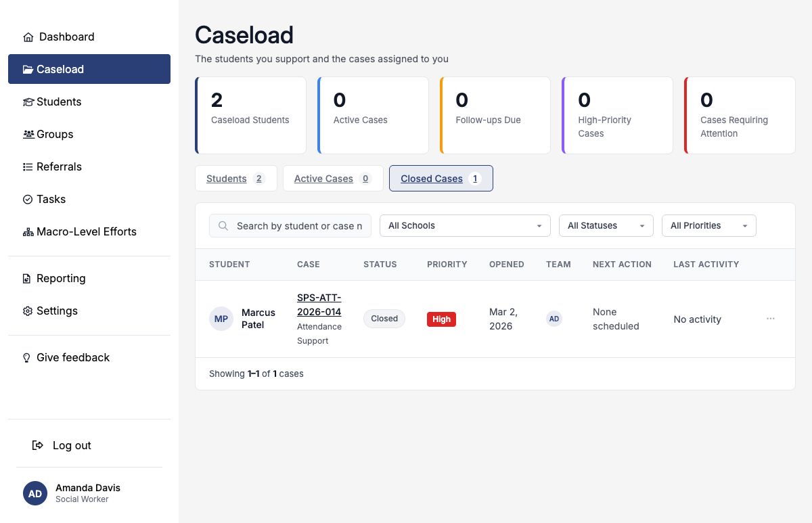
Task: Click the search by student or case field
Action: click(290, 226)
